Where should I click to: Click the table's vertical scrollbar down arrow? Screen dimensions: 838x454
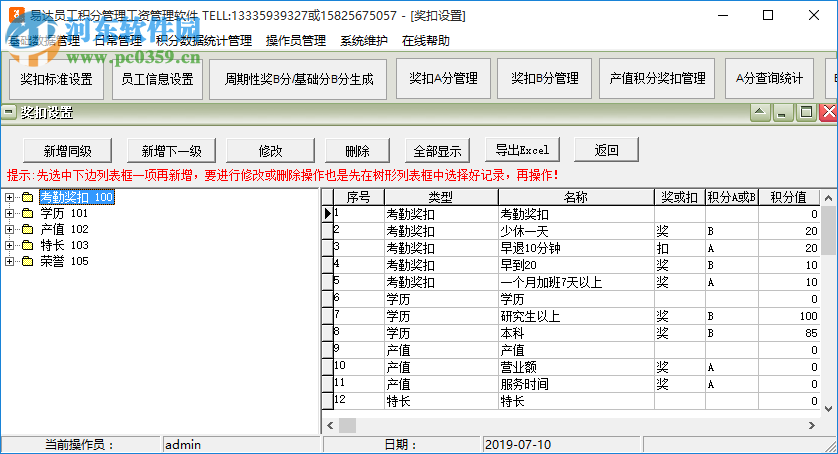click(x=828, y=409)
